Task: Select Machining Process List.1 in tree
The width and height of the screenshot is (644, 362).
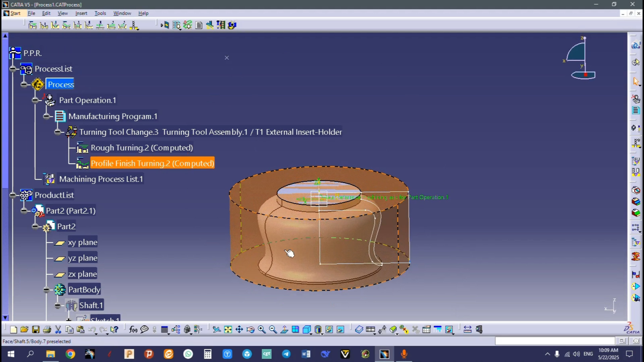Action: (101, 179)
